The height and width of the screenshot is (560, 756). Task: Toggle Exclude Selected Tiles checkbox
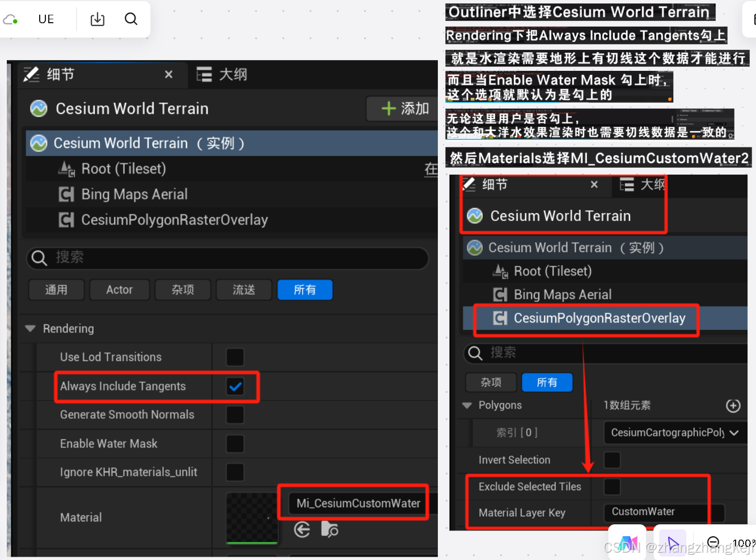click(612, 486)
